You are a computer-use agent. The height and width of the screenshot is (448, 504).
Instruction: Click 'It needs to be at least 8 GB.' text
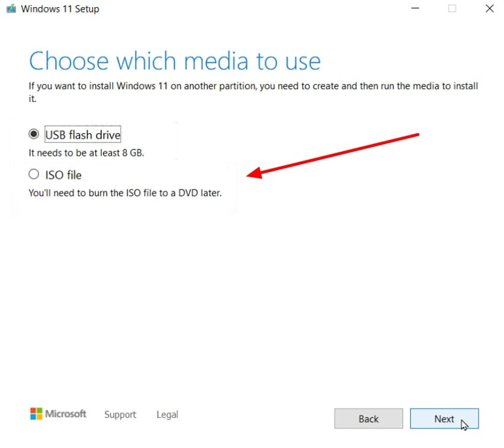86,153
